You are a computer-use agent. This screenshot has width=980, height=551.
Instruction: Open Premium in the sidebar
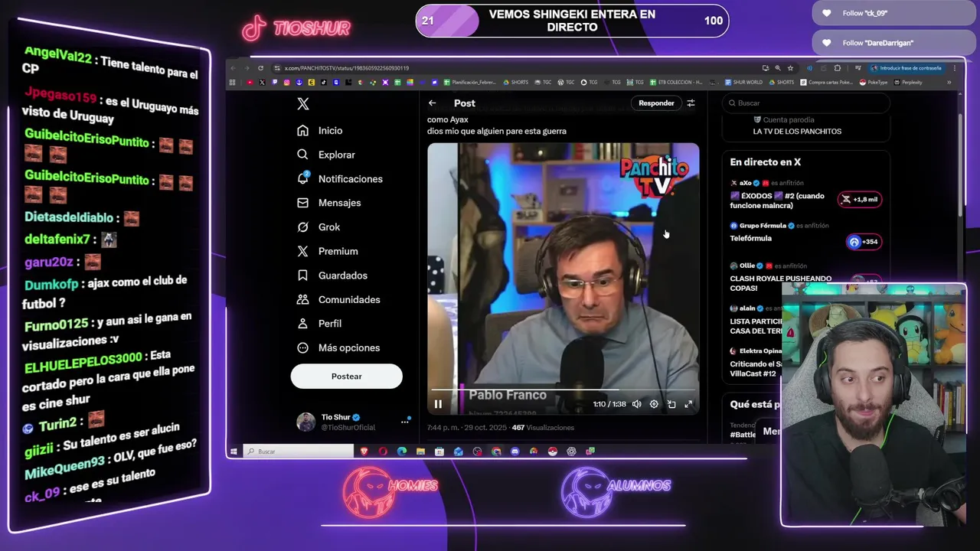[327, 251]
